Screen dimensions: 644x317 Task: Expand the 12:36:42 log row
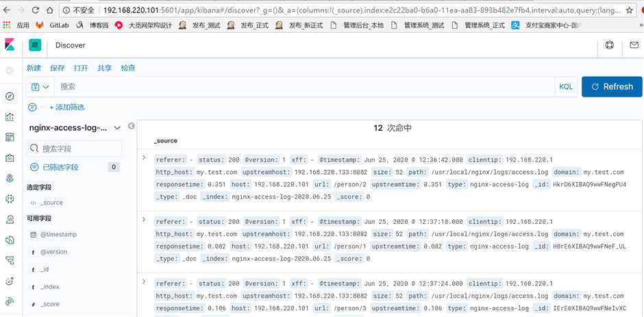click(x=144, y=157)
